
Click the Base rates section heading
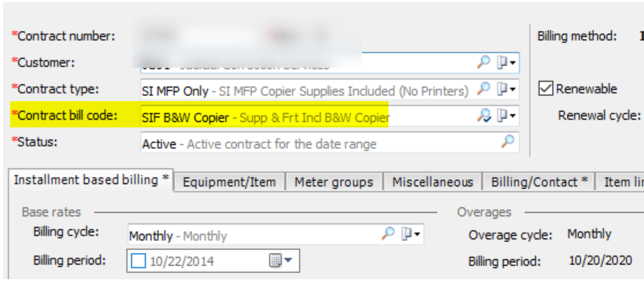pyautogui.click(x=51, y=212)
